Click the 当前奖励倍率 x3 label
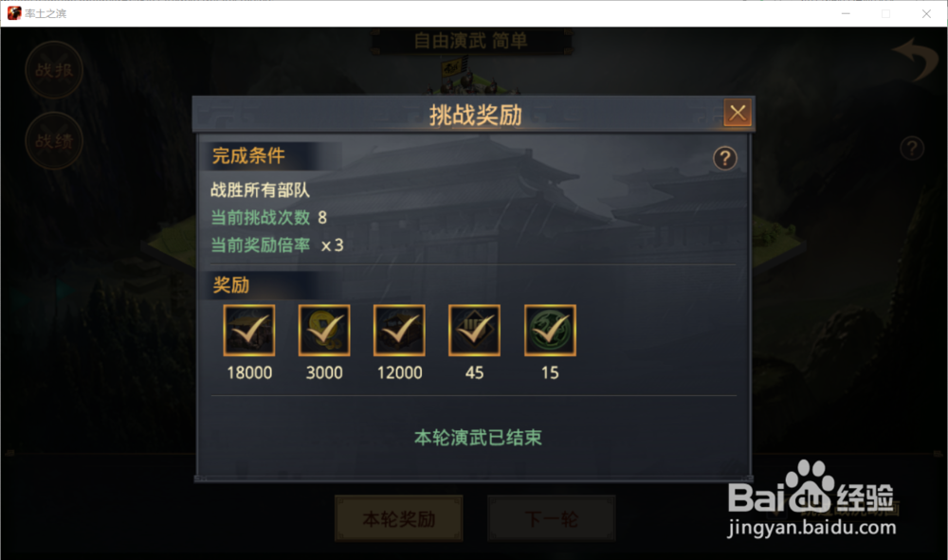948x560 pixels. 277,244
